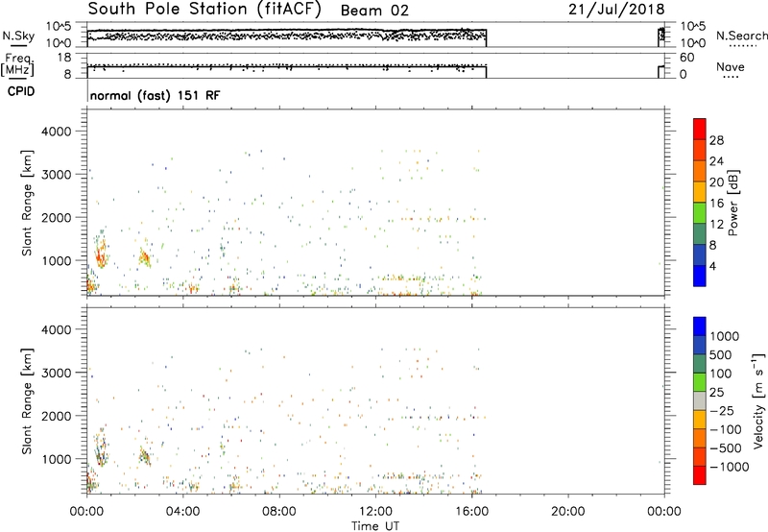
Task: Click the '60' Nave axis tick
Action: pos(687,58)
